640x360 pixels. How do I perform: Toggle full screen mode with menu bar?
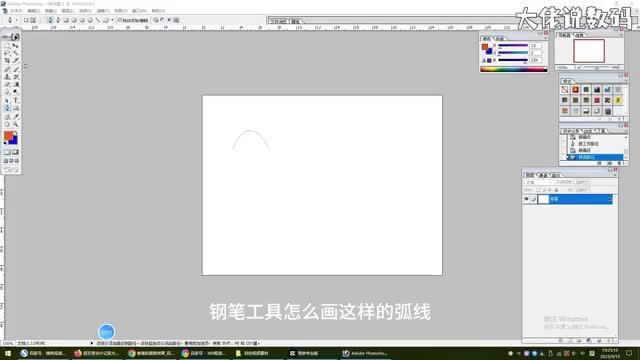tap(11, 161)
